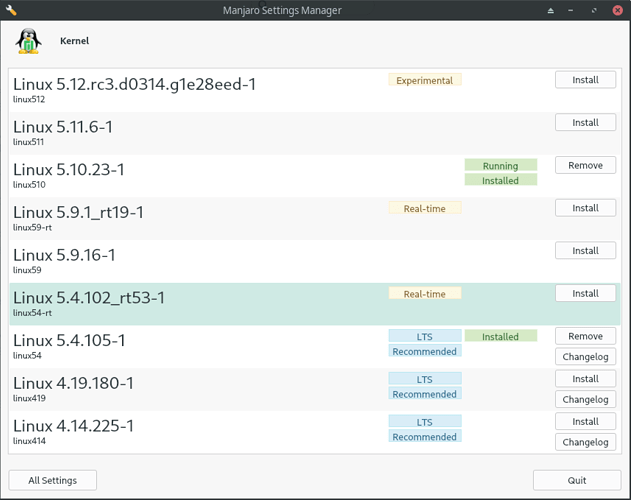Viewport: 631px width, 500px height.
Task: View Changelog for linux419
Action: coord(585,399)
